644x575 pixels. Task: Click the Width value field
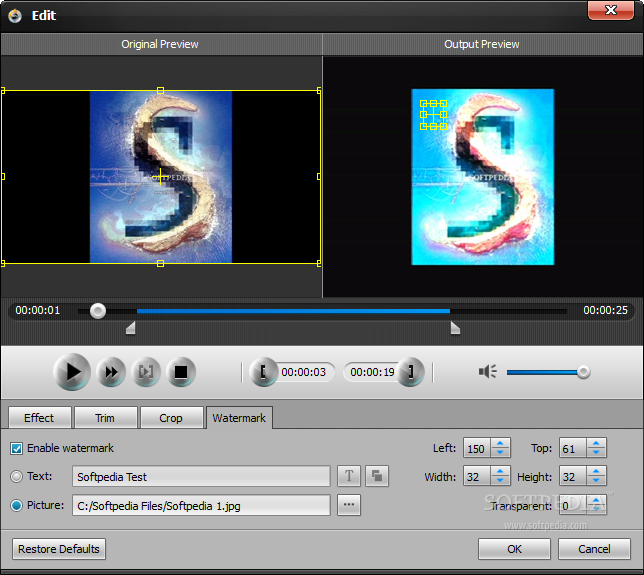(477, 476)
